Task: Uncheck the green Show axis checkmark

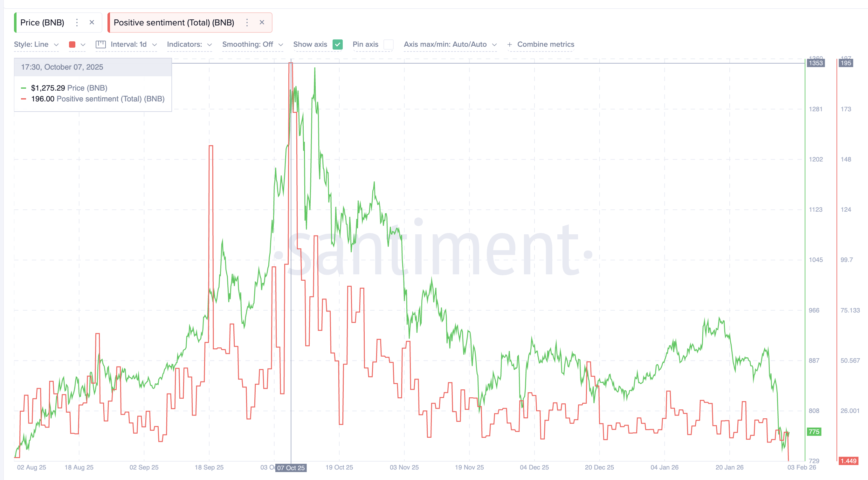Action: [337, 44]
